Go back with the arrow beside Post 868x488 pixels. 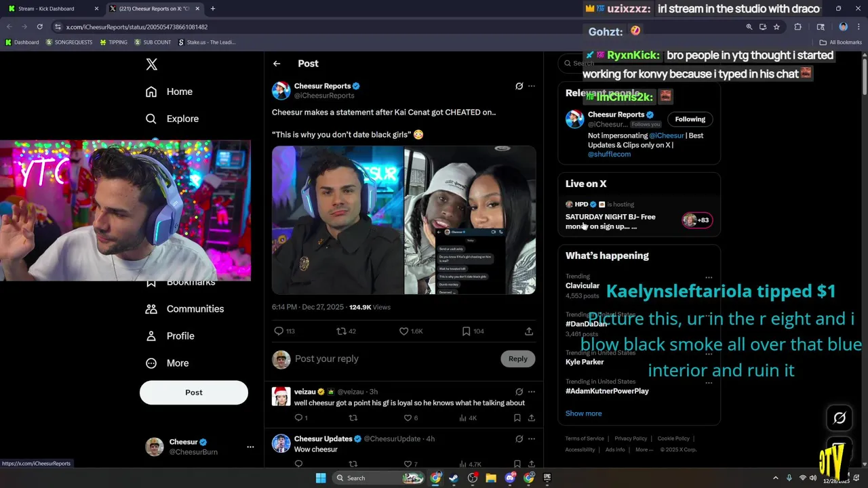[x=277, y=64]
